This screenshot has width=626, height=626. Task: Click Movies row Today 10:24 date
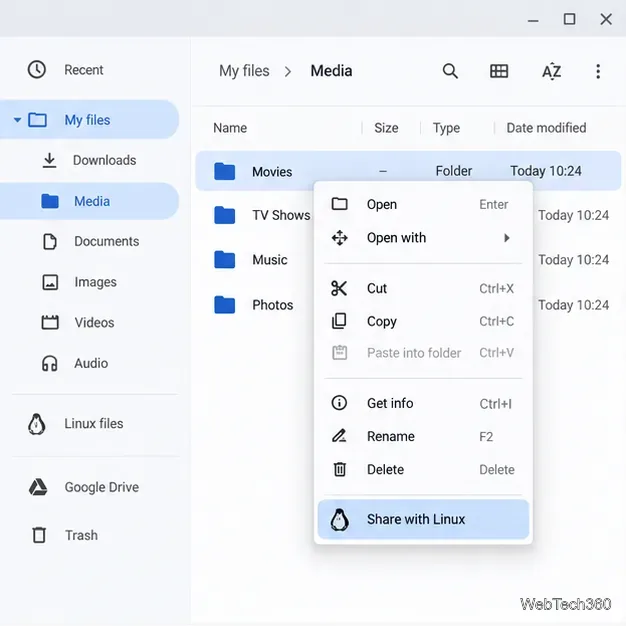(x=546, y=171)
